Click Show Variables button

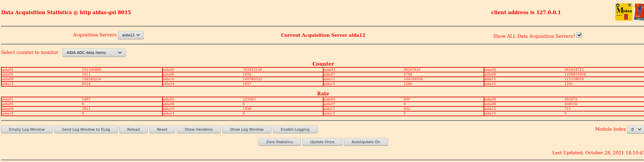(x=199, y=129)
